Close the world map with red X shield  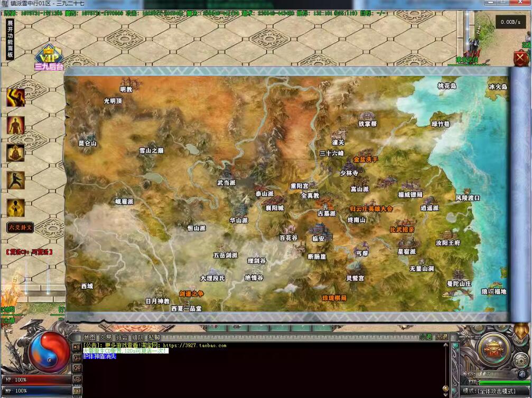pyautogui.click(x=521, y=58)
